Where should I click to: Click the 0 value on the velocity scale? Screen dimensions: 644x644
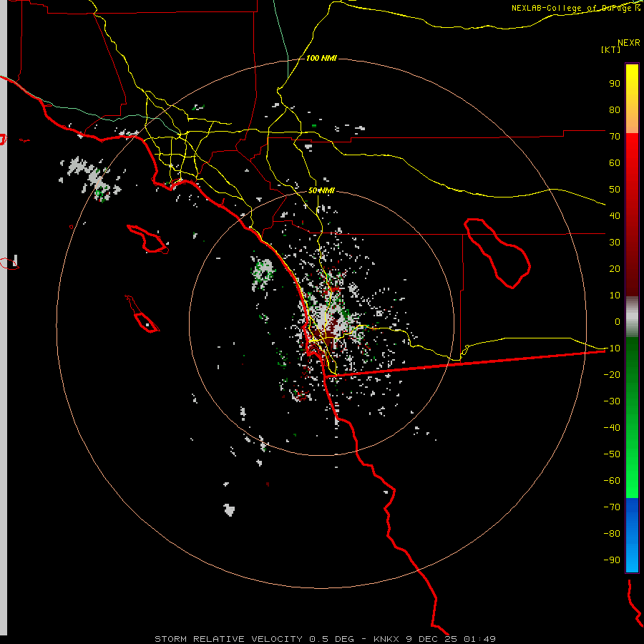(x=618, y=322)
